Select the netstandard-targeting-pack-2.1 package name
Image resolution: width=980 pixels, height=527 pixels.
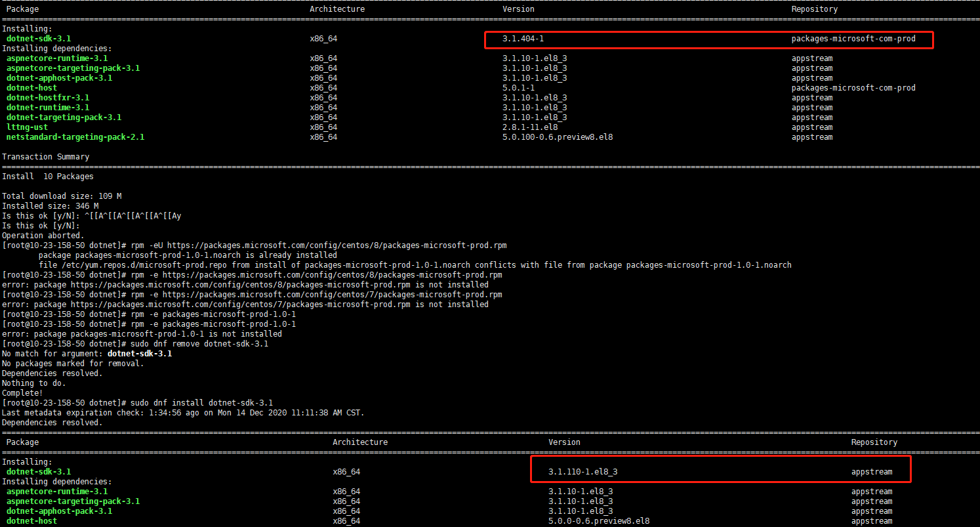[x=75, y=137]
